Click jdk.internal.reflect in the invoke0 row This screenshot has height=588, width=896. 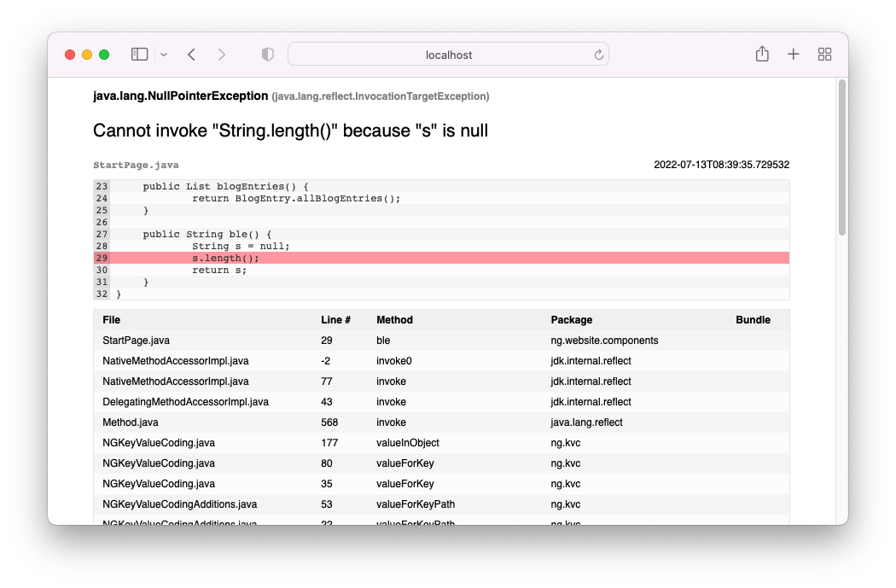coord(591,361)
